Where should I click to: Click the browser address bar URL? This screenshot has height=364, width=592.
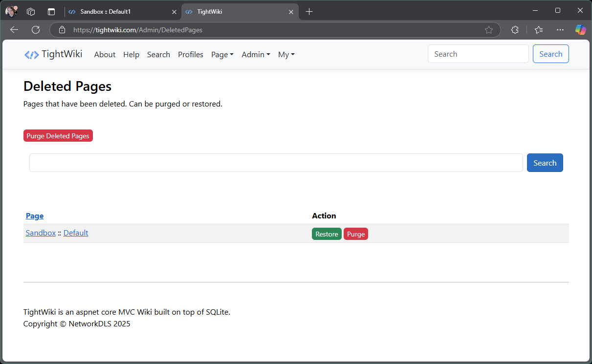click(138, 30)
